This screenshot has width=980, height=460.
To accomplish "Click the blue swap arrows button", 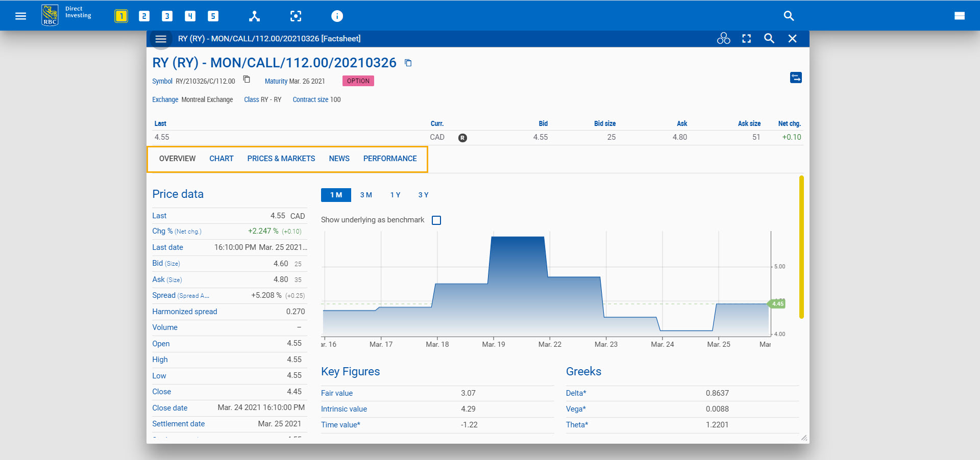I will pyautogui.click(x=796, y=78).
